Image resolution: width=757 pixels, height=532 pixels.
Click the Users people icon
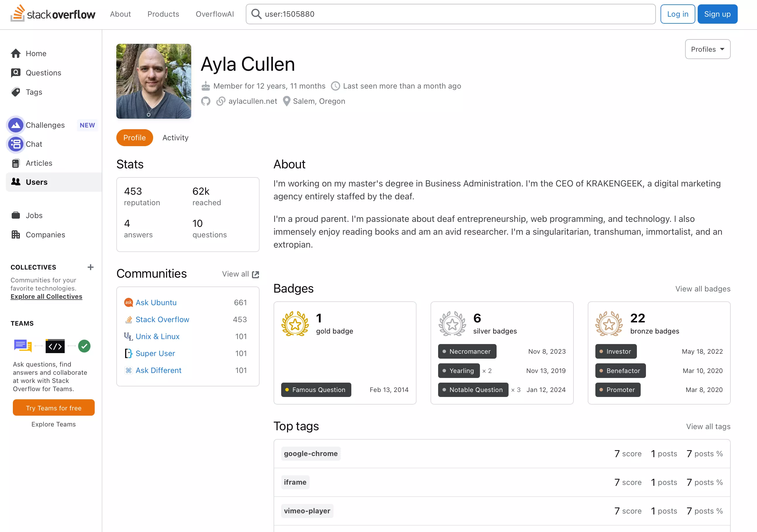(x=16, y=182)
